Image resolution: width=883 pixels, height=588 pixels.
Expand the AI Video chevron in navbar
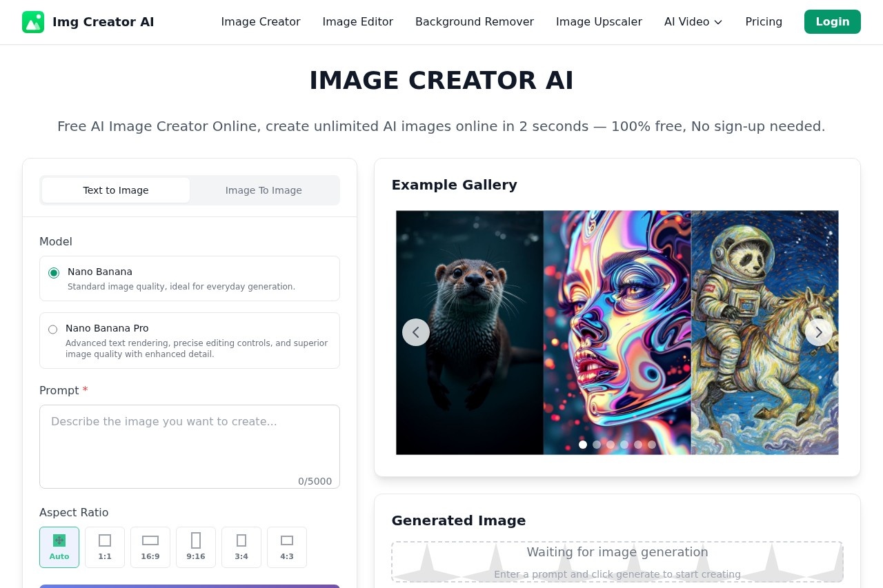pyautogui.click(x=717, y=22)
